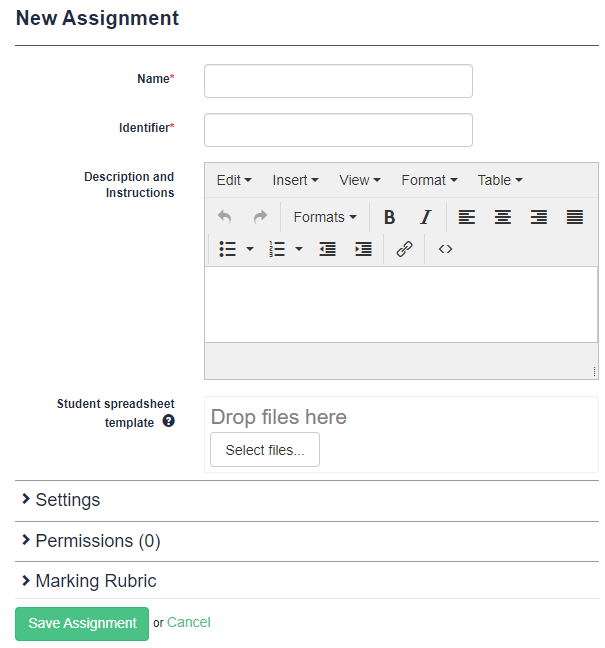Click the Bold formatting icon
The height and width of the screenshot is (648, 605).
pos(389,217)
